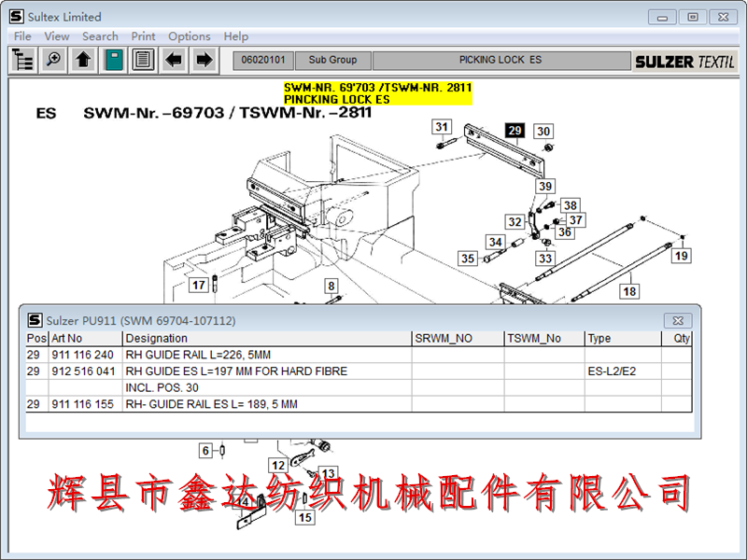Click the Sub Group button
Image resolution: width=747 pixels, height=560 pixels.
332,60
